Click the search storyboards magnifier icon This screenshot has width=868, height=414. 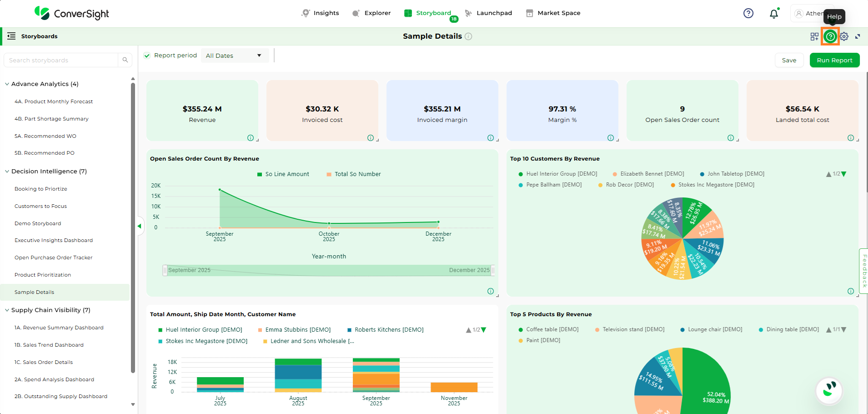125,60
